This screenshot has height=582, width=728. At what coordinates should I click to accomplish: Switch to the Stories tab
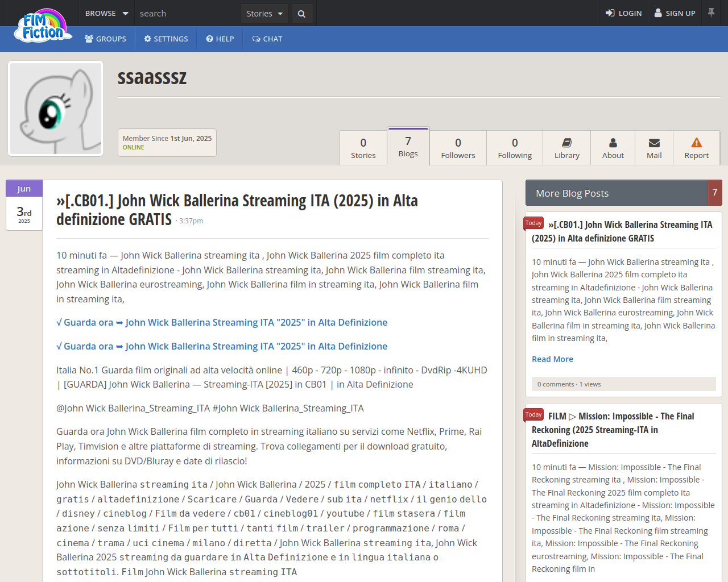click(363, 148)
